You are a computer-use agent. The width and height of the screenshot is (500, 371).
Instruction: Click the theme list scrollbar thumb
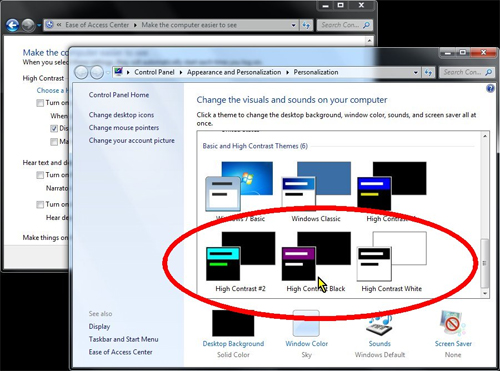pyautogui.click(x=485, y=263)
